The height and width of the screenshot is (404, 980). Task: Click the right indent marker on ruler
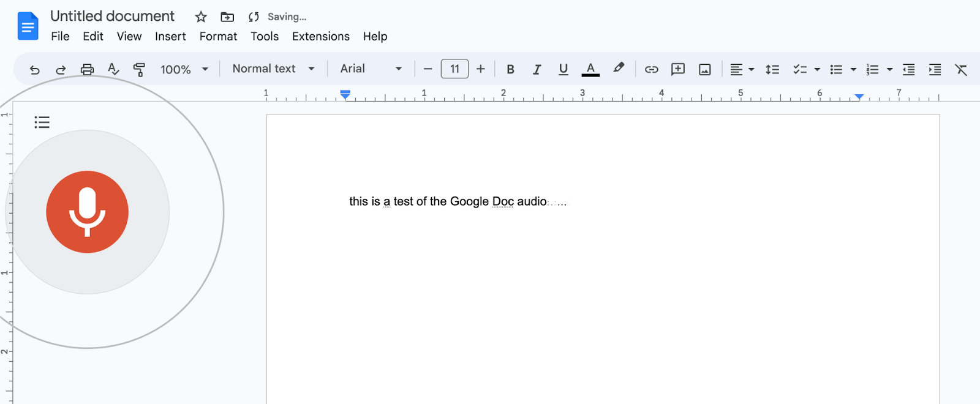[x=859, y=97]
